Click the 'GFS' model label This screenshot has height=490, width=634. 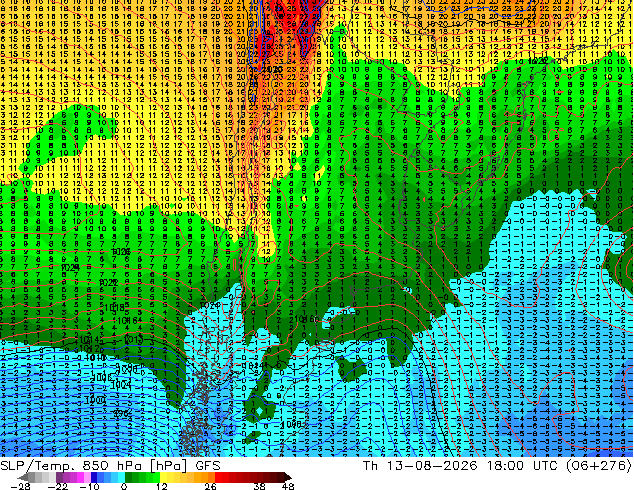point(208,466)
